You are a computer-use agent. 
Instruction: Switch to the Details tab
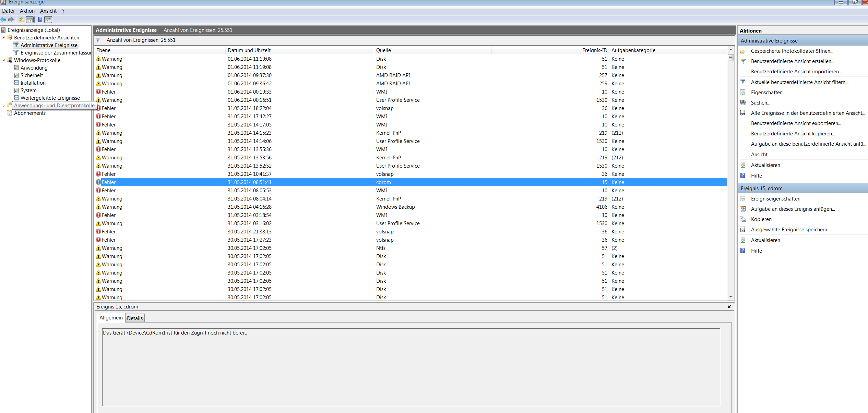click(135, 318)
